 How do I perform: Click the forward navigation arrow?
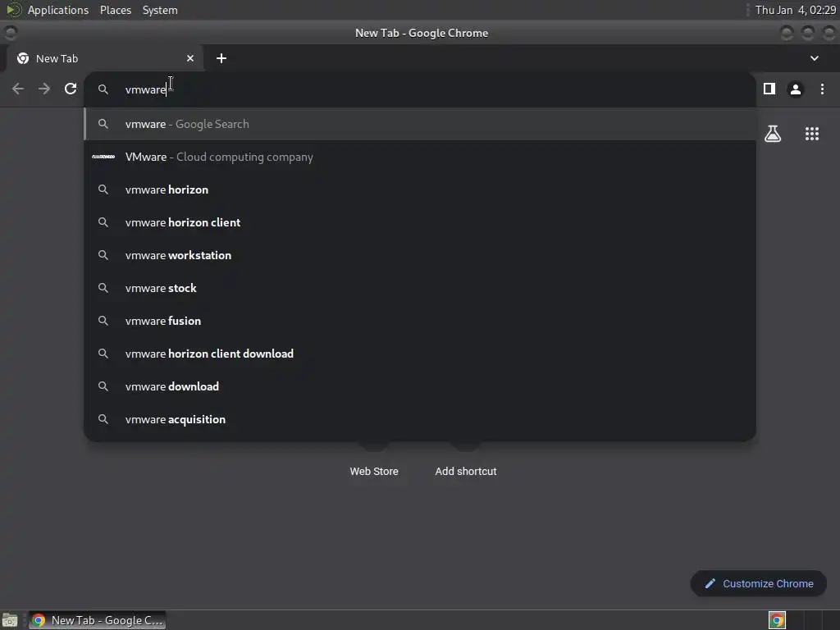(44, 89)
